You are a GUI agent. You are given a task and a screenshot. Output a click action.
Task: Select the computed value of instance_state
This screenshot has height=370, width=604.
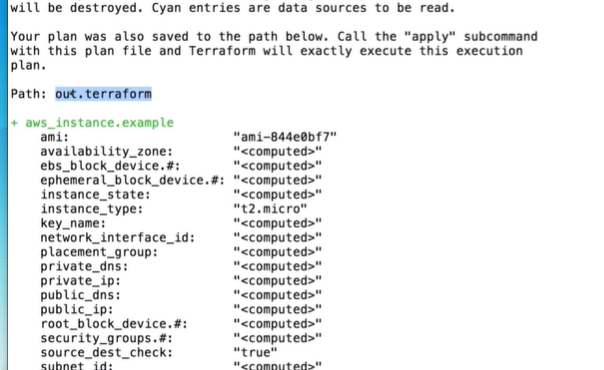(x=277, y=195)
